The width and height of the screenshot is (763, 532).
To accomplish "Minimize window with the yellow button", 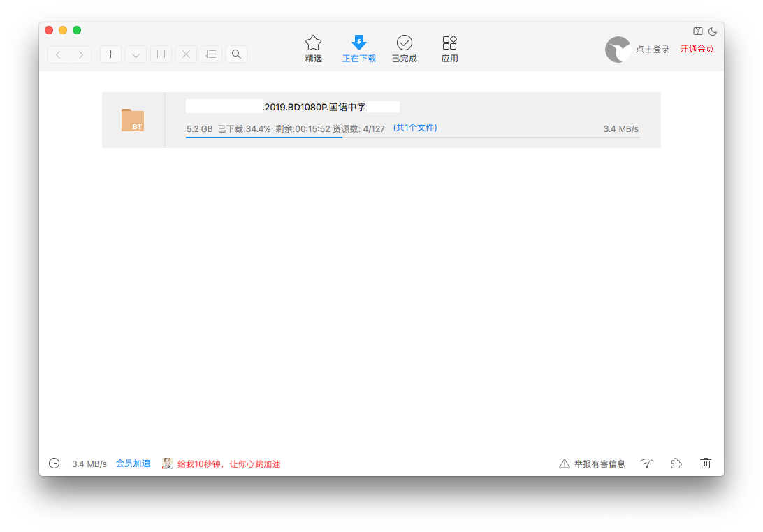I will 63,30.
